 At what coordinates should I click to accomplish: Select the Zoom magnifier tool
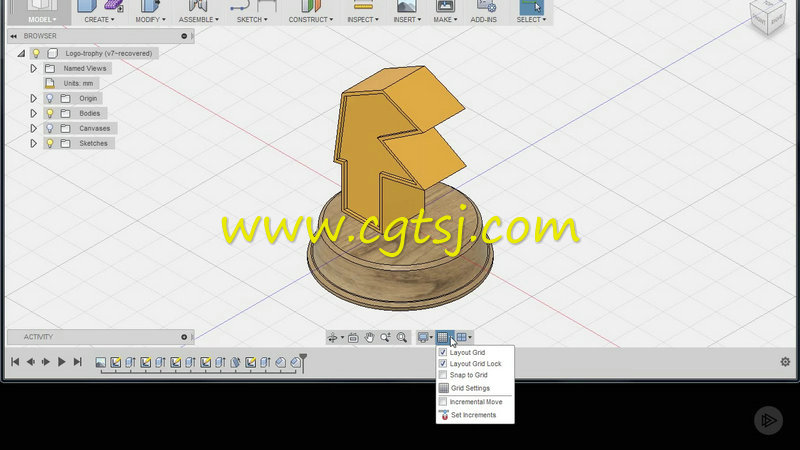385,337
